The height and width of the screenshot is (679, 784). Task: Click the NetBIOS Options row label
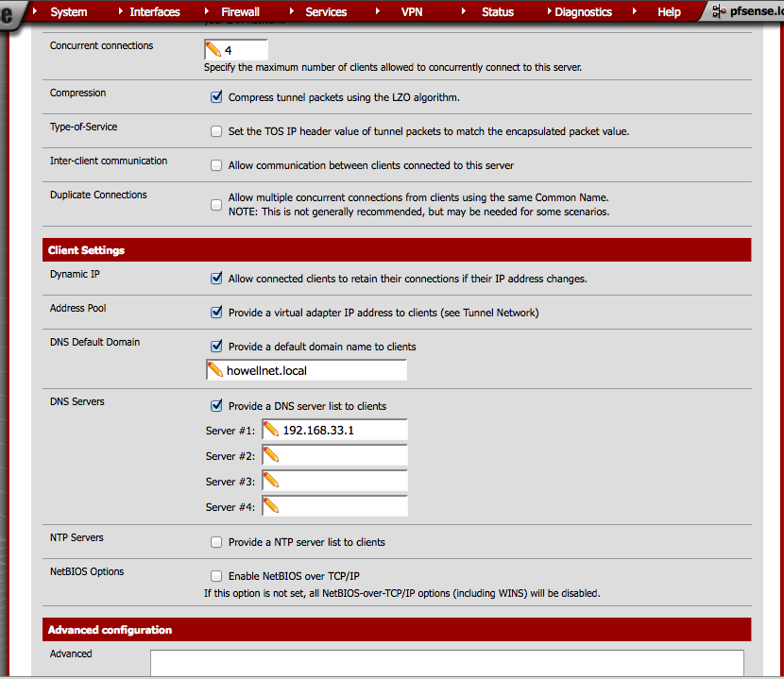pyautogui.click(x=87, y=571)
